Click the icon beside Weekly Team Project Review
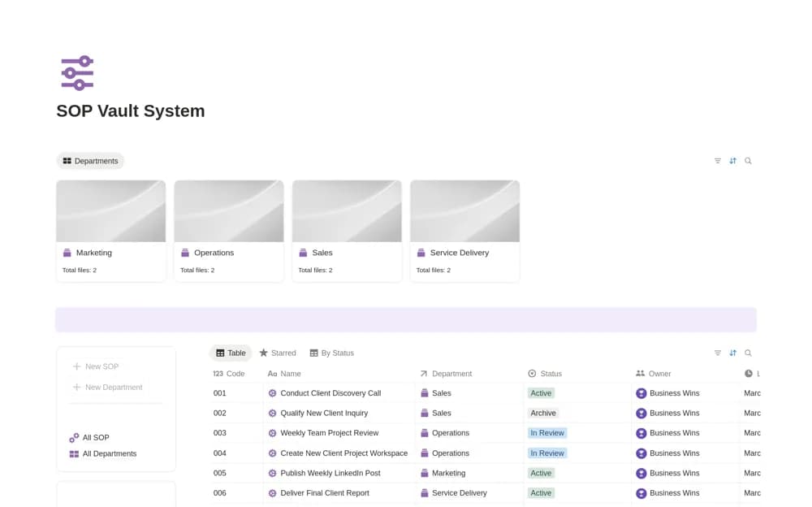Screen dimensions: 812x507 pos(272,433)
